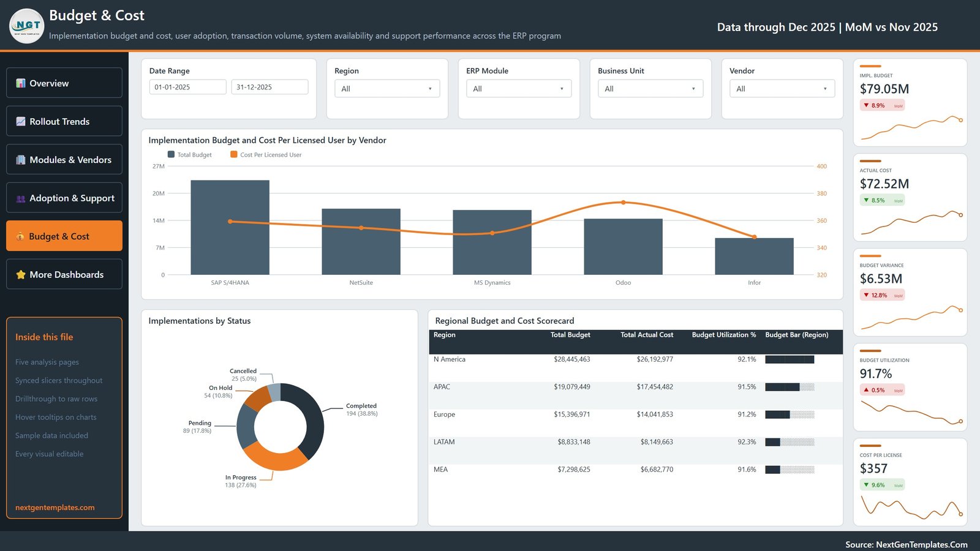The width and height of the screenshot is (980, 551).
Task: Click the red down arrow on Impl. Budget card
Action: pyautogui.click(x=866, y=105)
